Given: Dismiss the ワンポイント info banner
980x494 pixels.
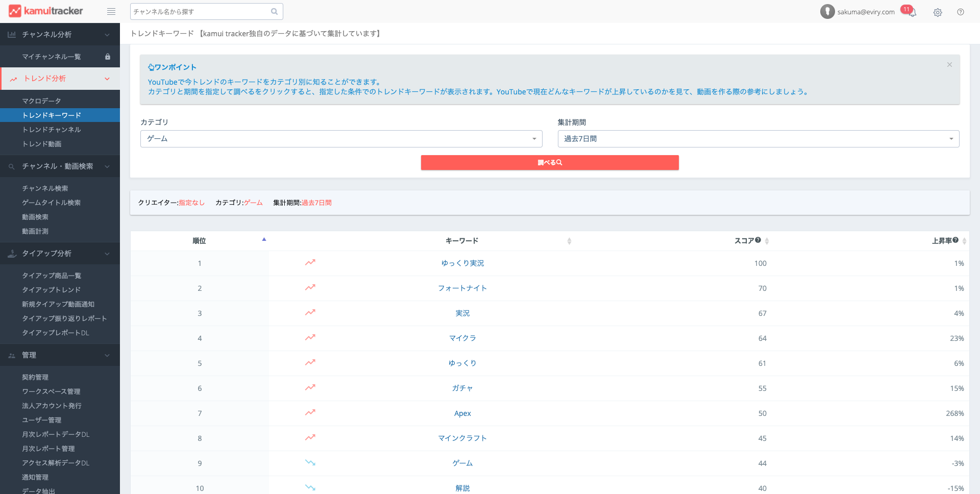Looking at the screenshot, I should [949, 65].
